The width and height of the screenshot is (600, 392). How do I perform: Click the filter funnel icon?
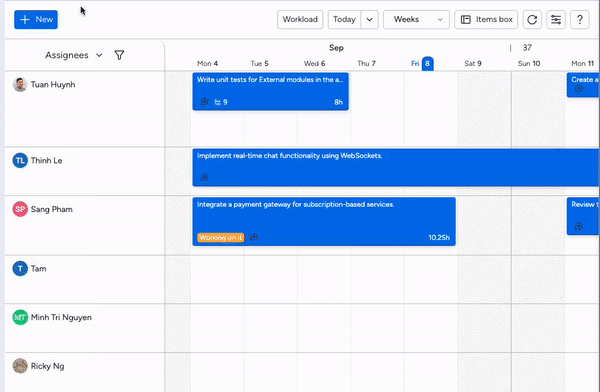point(119,55)
